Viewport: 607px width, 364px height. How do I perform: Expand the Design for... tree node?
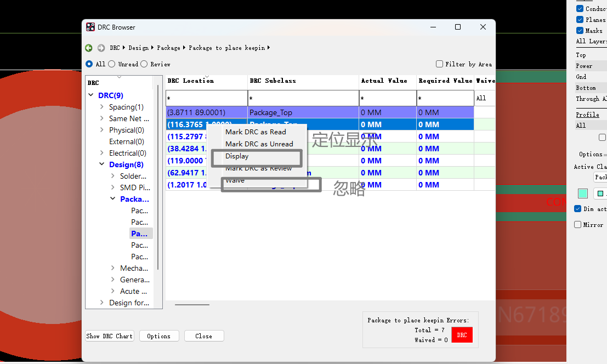click(x=101, y=302)
